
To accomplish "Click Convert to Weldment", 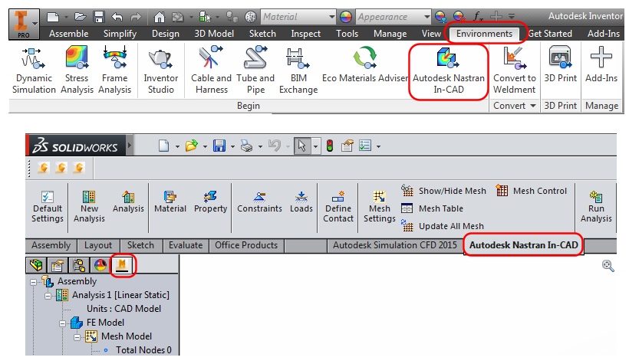I will tap(514, 71).
